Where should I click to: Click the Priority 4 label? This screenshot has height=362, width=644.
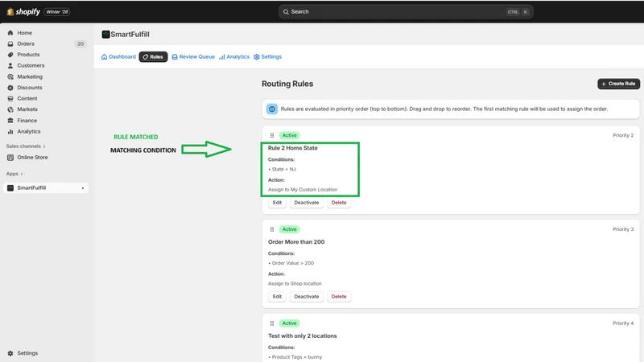click(623, 323)
